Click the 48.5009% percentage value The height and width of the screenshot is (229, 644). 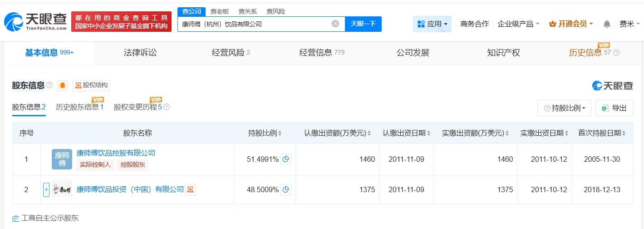point(262,189)
